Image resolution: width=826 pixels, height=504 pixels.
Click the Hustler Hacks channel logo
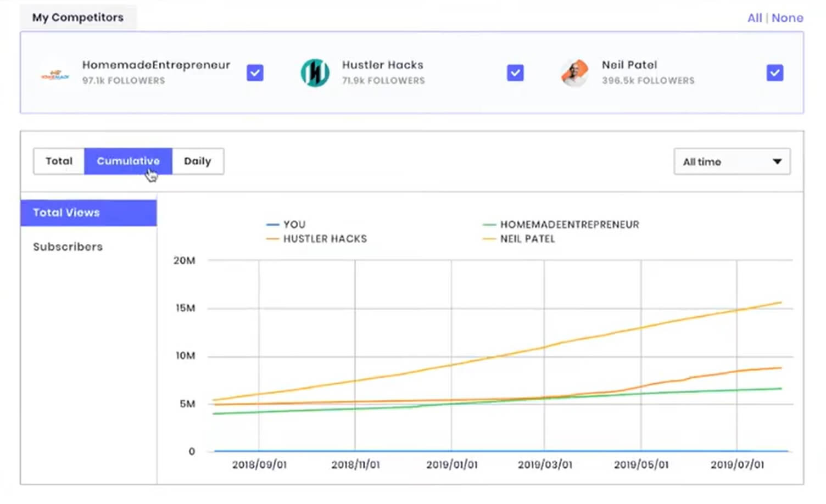[x=315, y=72]
